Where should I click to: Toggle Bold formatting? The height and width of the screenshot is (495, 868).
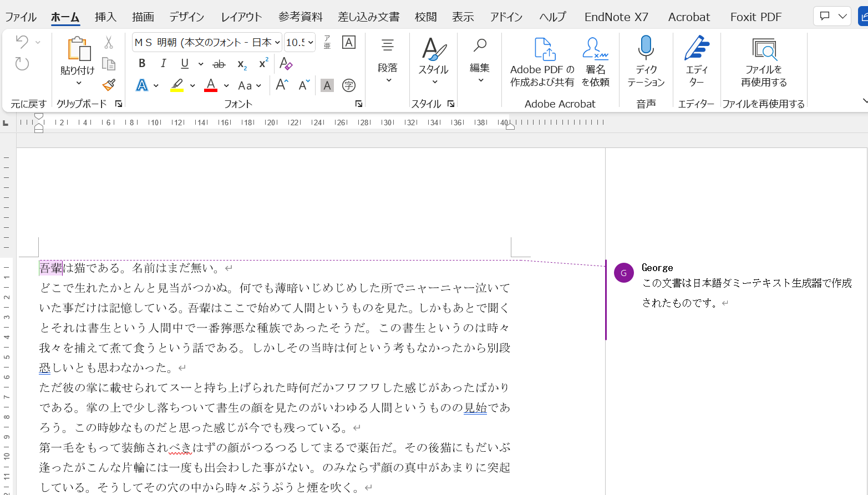pos(142,64)
